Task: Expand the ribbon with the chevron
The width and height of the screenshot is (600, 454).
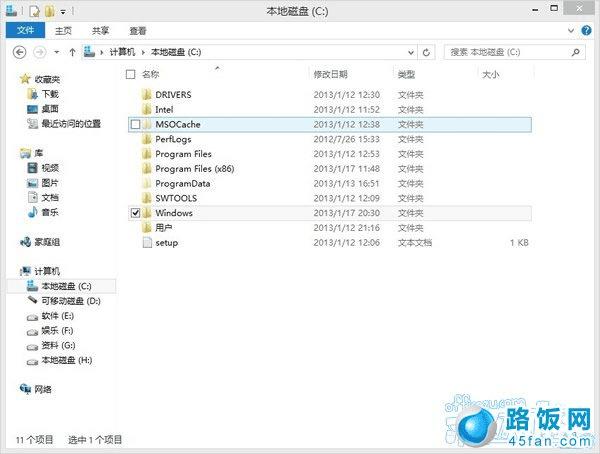Action: click(571, 31)
